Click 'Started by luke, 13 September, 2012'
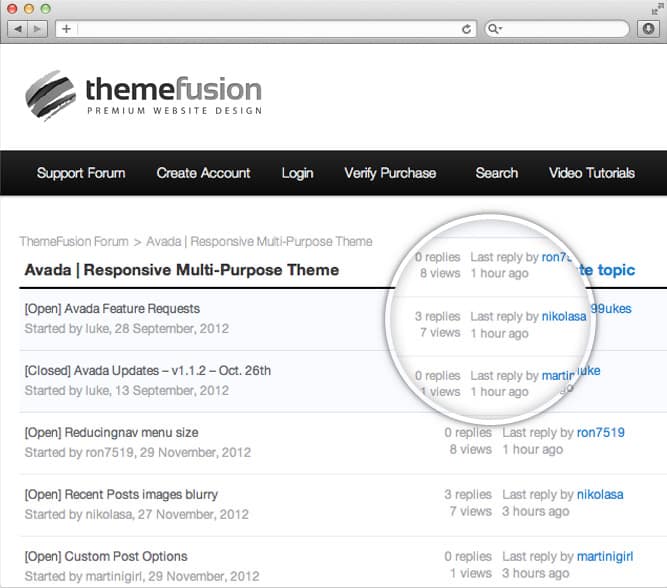The width and height of the screenshot is (667, 588). (127, 391)
